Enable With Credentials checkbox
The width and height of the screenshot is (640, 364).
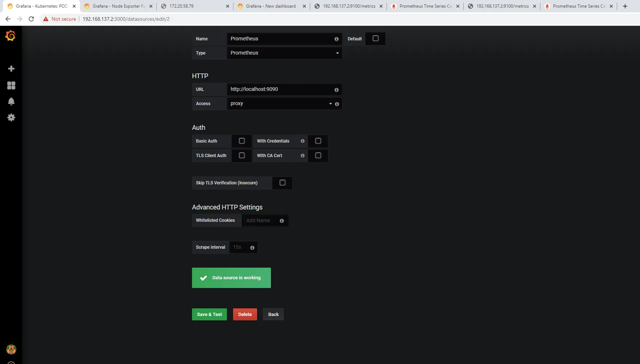coord(318,141)
